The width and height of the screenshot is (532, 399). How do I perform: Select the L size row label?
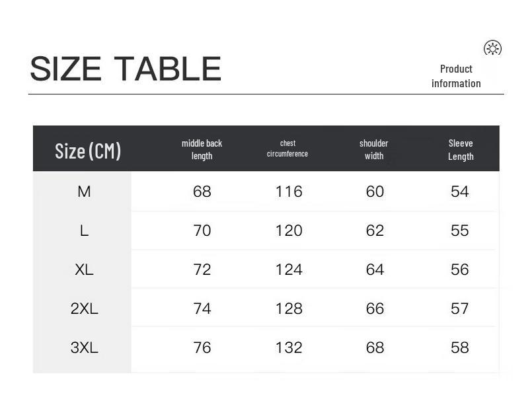(x=84, y=231)
